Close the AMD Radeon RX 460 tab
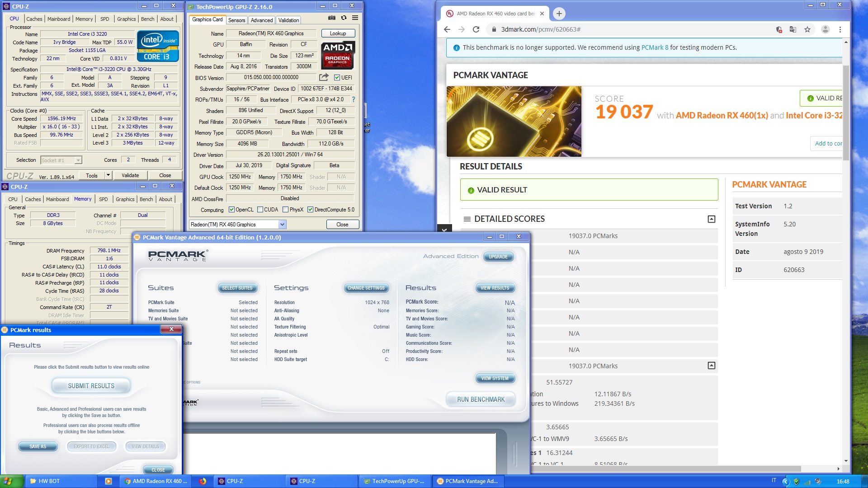868x488 pixels. point(542,14)
